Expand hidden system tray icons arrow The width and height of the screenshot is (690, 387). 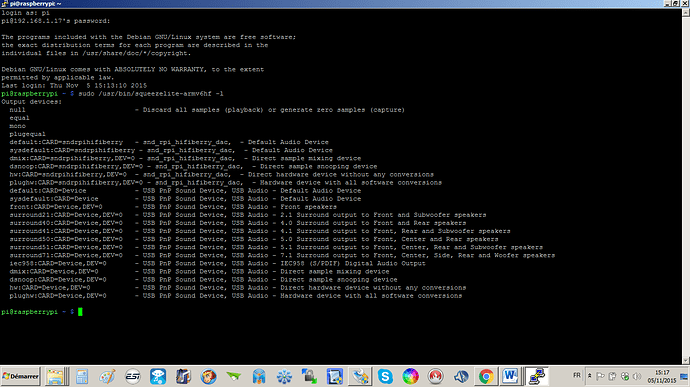click(x=590, y=376)
